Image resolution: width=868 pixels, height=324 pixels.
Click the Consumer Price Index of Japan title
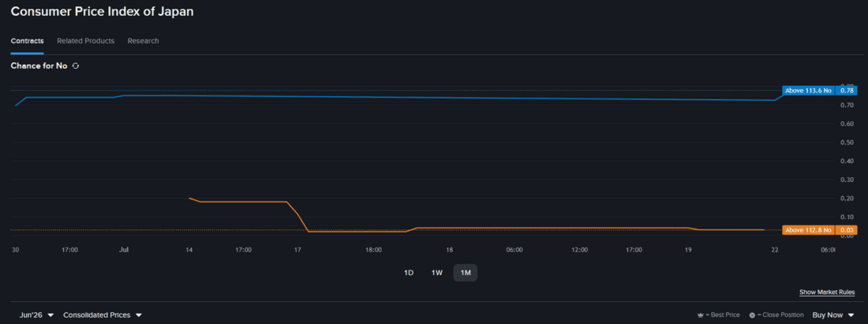click(103, 12)
